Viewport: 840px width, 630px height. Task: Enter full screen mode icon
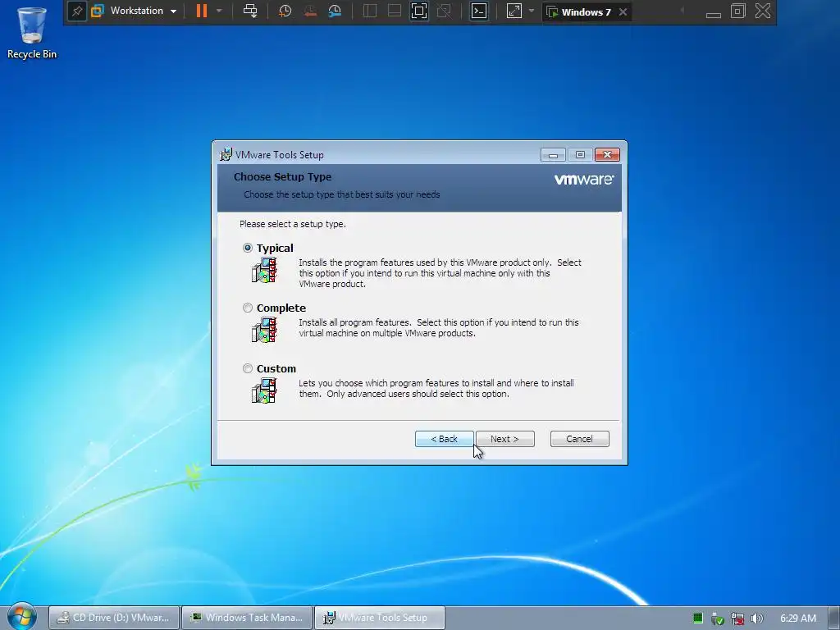[x=419, y=11]
